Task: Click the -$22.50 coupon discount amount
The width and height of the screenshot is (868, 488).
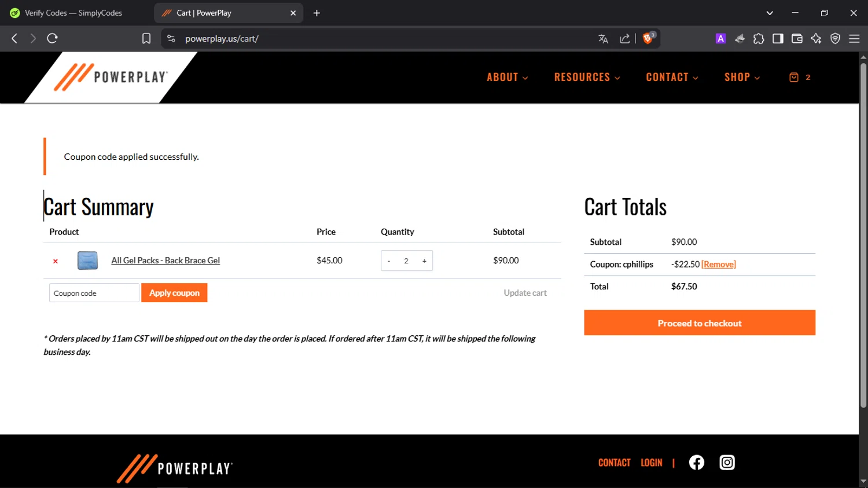Action: point(685,265)
